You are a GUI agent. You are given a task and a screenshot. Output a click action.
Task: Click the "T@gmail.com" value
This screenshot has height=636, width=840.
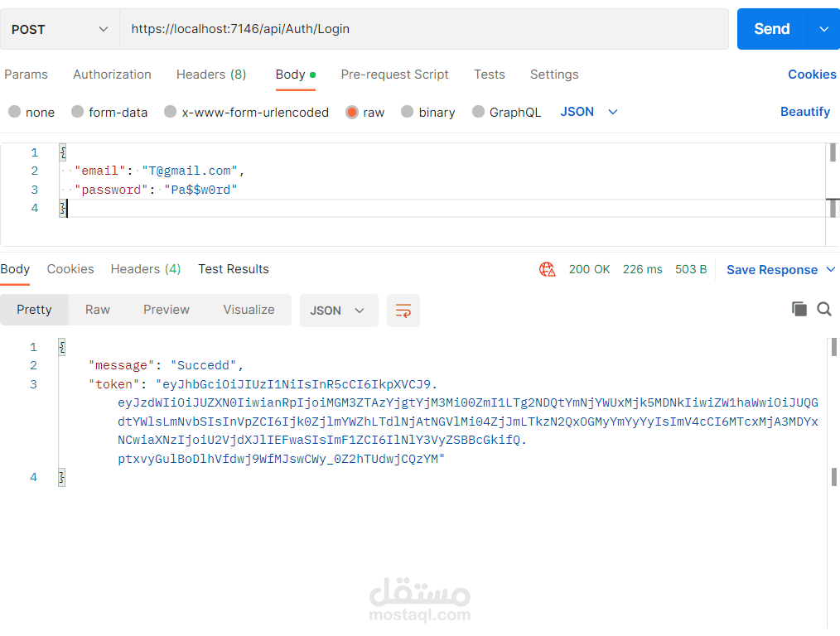[x=190, y=171]
